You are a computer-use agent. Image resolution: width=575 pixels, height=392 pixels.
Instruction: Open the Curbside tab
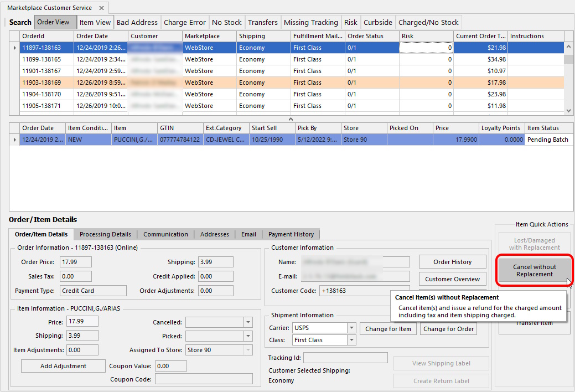(378, 22)
